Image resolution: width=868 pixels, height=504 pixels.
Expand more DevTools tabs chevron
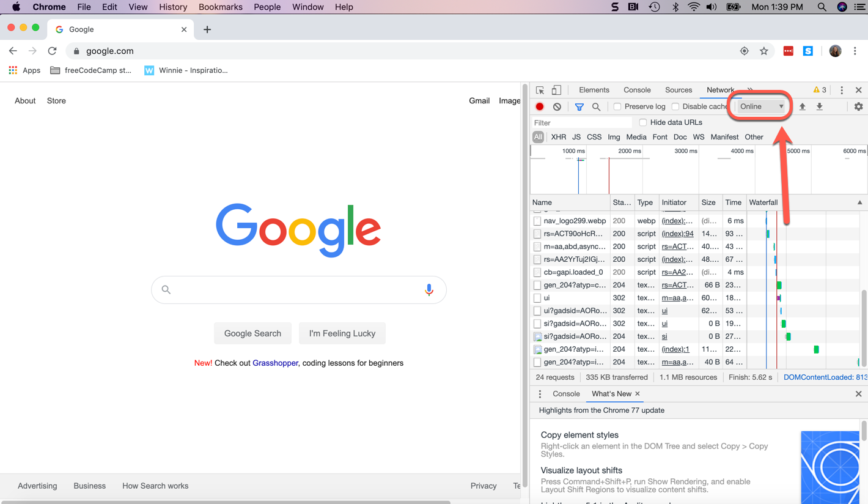[x=750, y=90]
